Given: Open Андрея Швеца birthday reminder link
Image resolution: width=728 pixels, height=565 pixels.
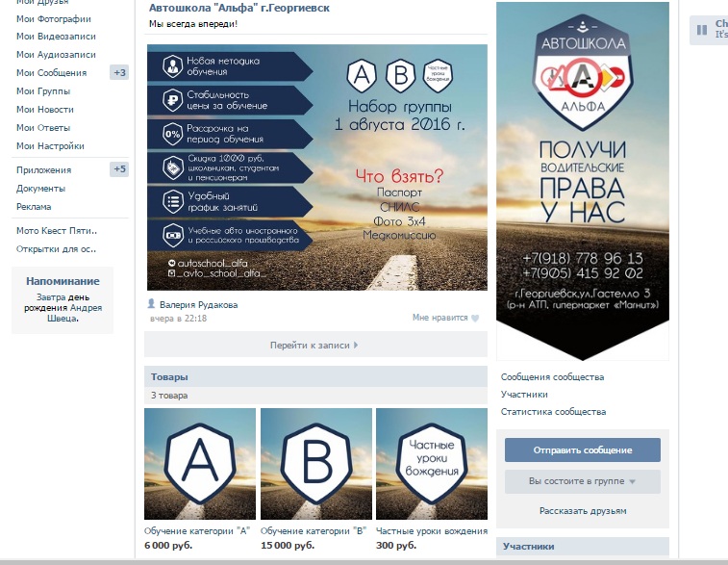Looking at the screenshot, I should pyautogui.click(x=74, y=313).
